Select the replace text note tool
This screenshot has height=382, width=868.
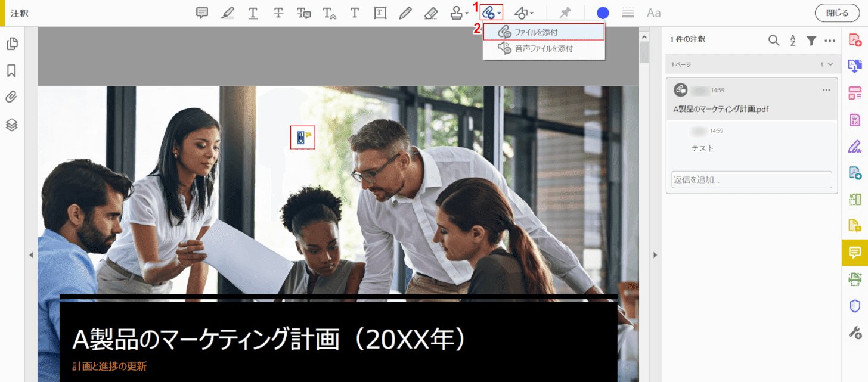[x=304, y=13]
